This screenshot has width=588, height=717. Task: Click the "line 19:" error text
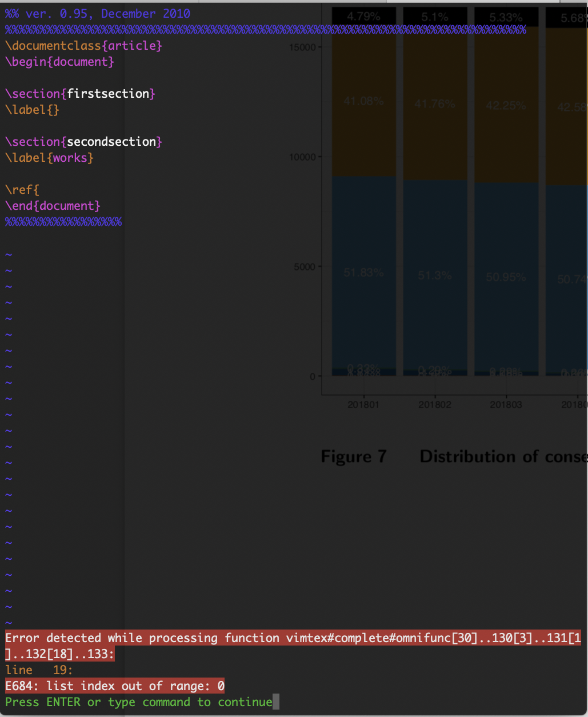tap(39, 670)
